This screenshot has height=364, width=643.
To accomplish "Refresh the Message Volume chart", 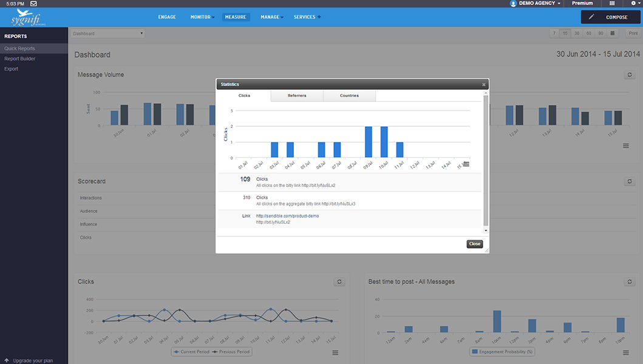I will click(630, 75).
